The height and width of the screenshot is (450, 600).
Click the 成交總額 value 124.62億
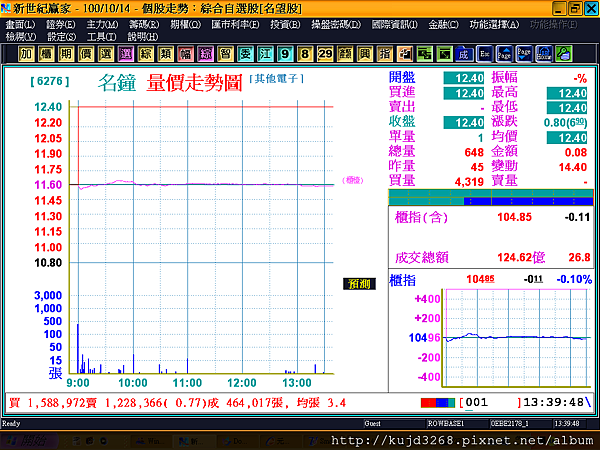521,257
